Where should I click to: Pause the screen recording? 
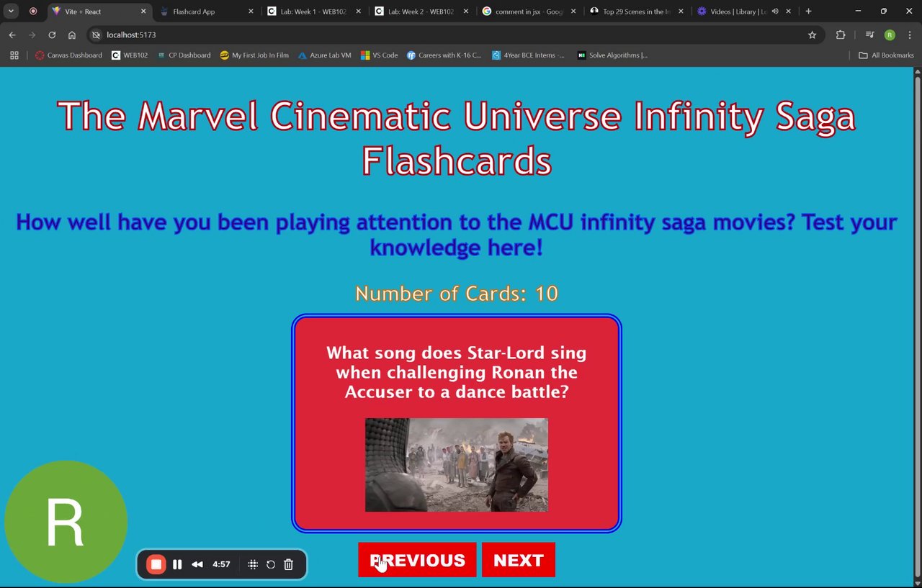tap(177, 564)
